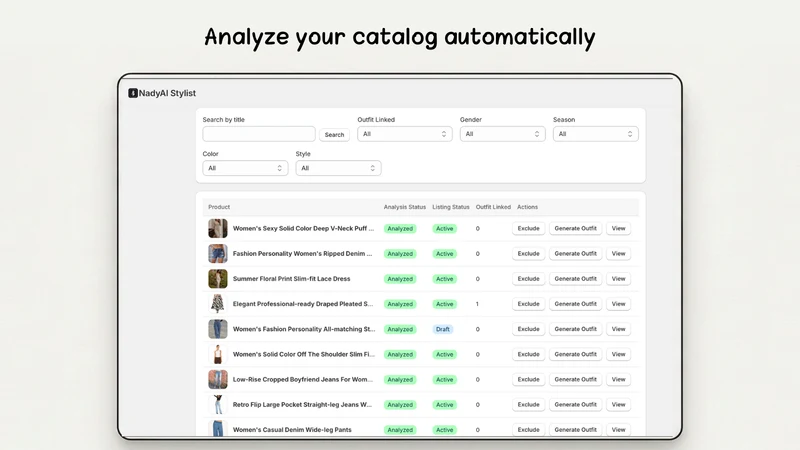Click the NadyAI Stylist logo icon
The image size is (800, 450).
[133, 93]
